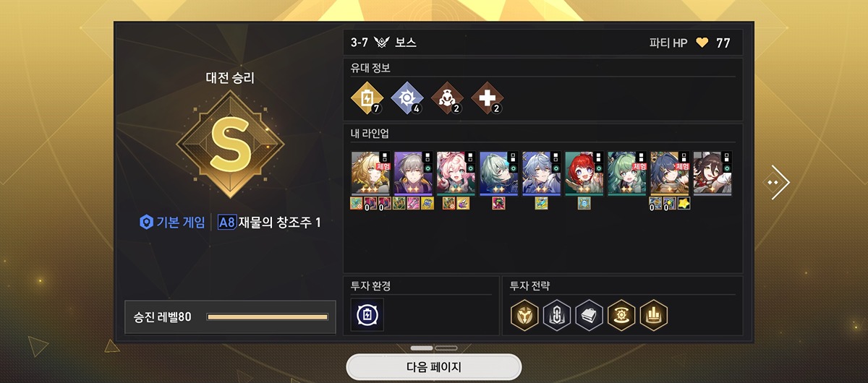Click the 다음 페이지 button
The image size is (868, 383).
[434, 367]
